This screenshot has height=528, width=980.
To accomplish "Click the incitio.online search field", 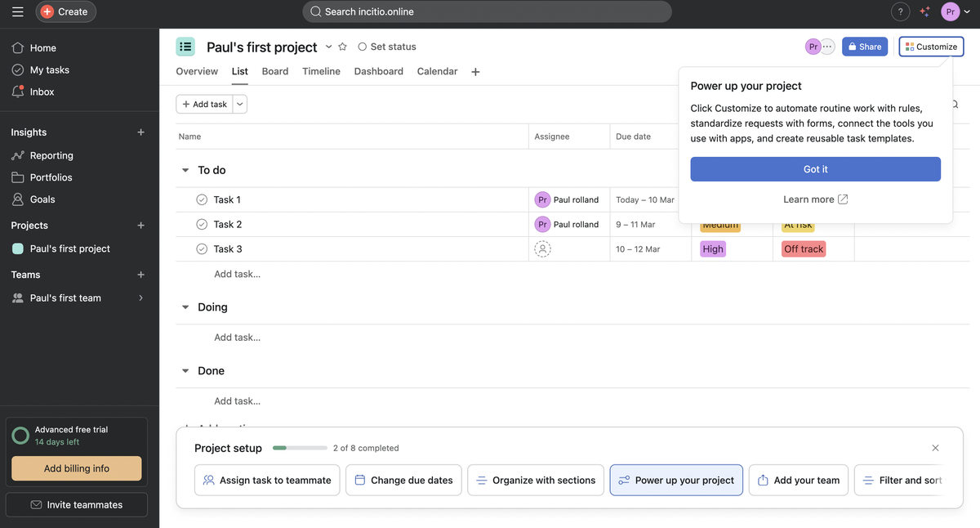I will coord(487,11).
